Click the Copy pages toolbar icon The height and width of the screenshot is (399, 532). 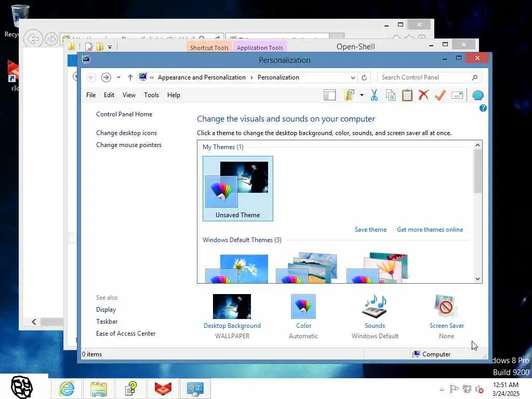point(391,96)
